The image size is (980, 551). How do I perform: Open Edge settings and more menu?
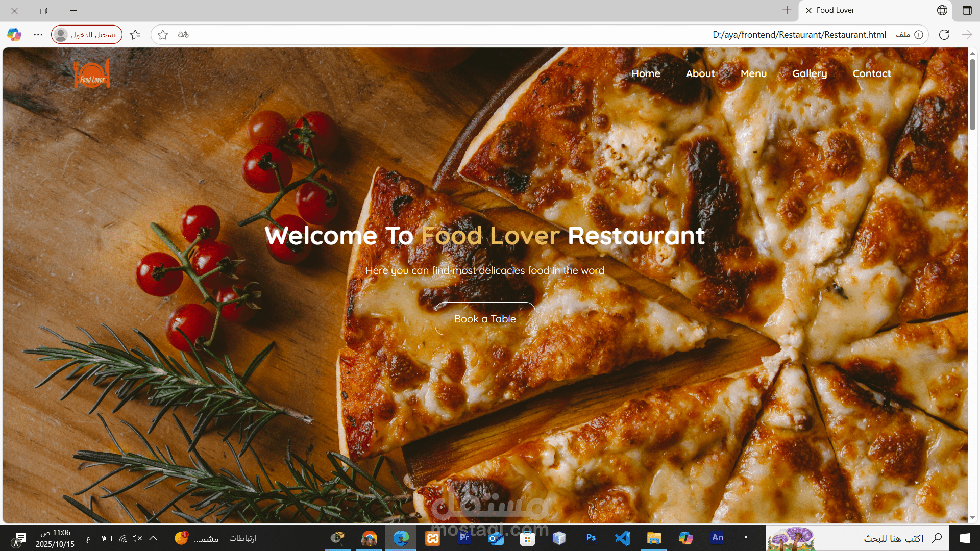tap(38, 35)
